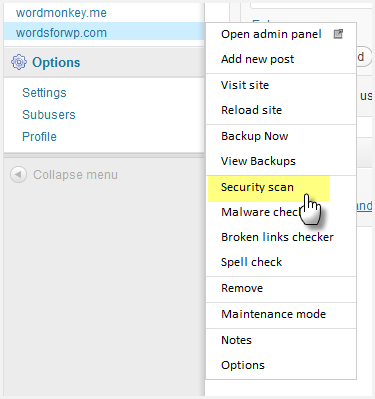Viewport: 375px width, 399px height.
Task: Click the Options gear icon
Action: (x=19, y=62)
